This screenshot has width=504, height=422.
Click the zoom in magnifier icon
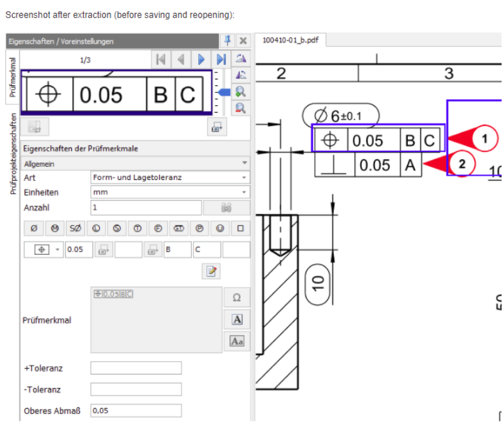click(241, 91)
